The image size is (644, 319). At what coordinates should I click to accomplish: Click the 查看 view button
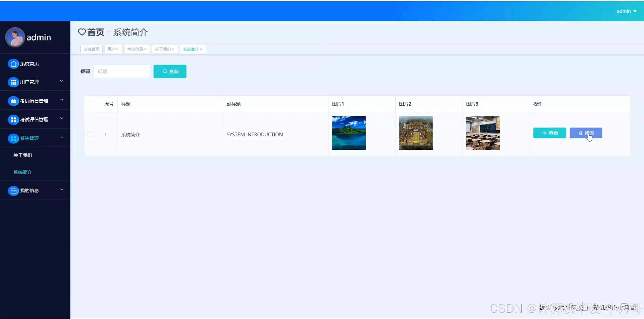[549, 133]
